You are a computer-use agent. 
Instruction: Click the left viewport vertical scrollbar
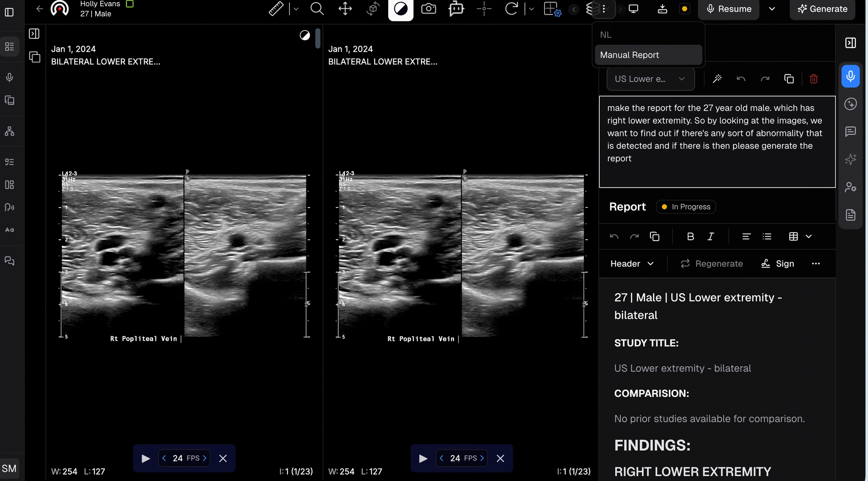click(x=317, y=38)
